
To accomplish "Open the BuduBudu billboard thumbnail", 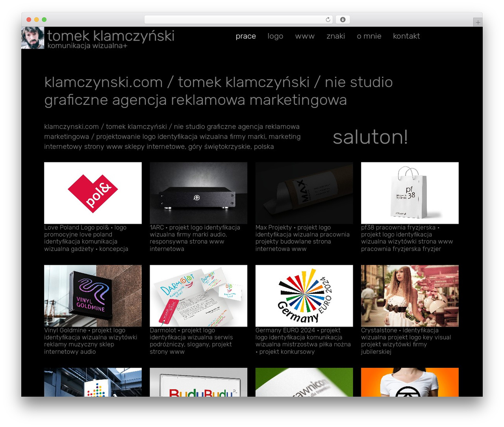I will (198, 382).
